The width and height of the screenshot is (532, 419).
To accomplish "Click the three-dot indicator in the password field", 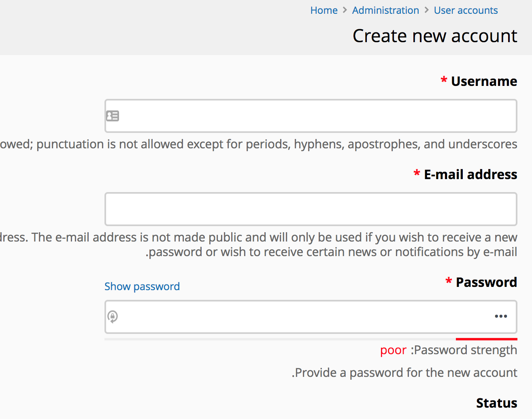I will tap(501, 316).
